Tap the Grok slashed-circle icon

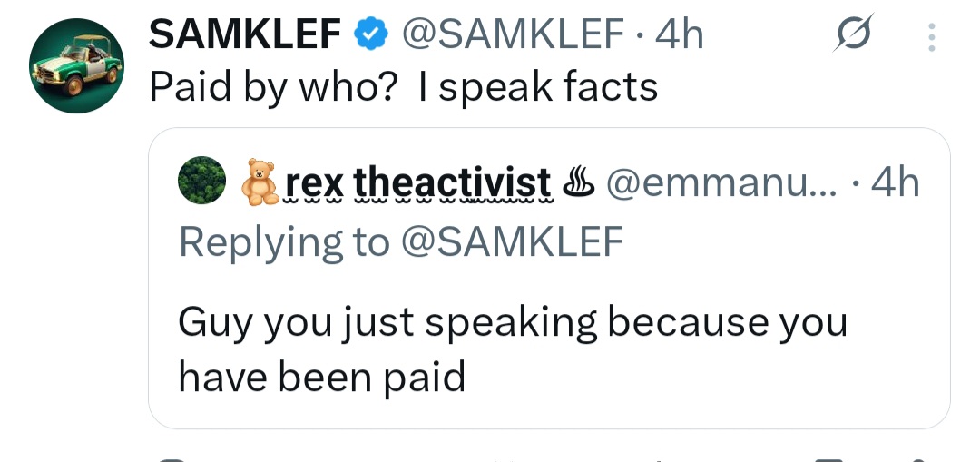point(852,35)
